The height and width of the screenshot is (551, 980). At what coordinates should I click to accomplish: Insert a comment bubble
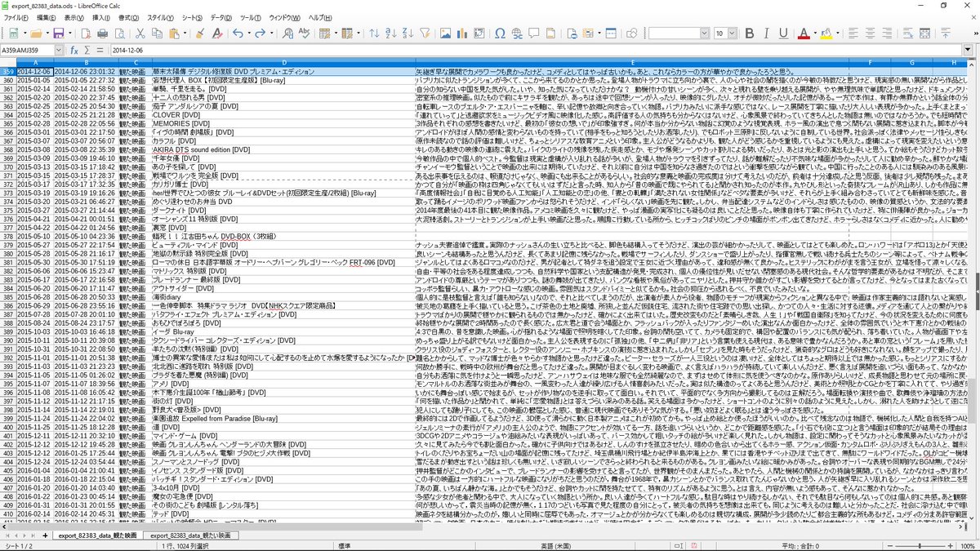coord(533,33)
